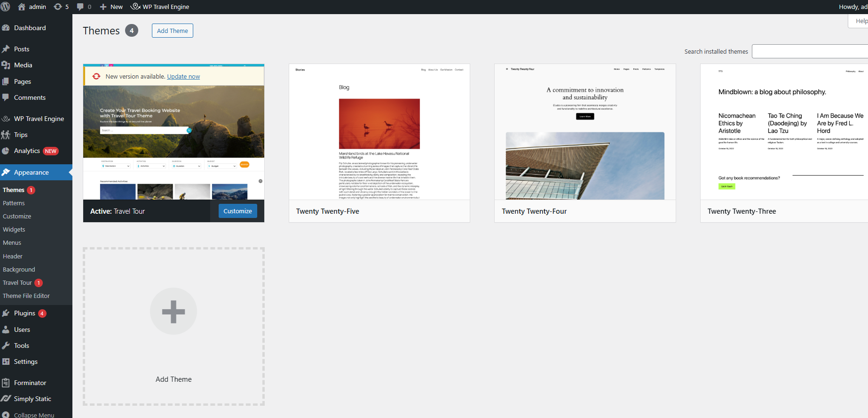Image resolution: width=868 pixels, height=418 pixels.
Task: Expand the Help tab
Action: (860, 21)
